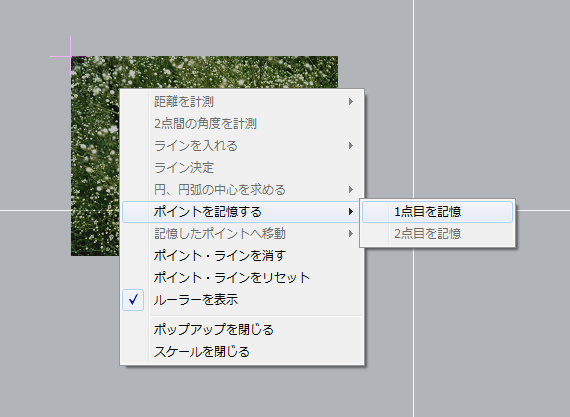
Task: Open 記憶したポイントへ移動 menu entry
Action: pyautogui.click(x=242, y=233)
